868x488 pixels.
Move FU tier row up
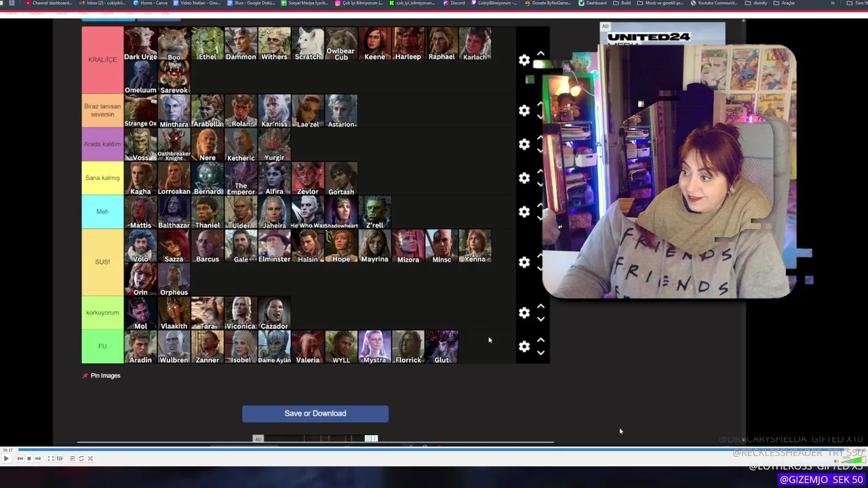coord(540,341)
